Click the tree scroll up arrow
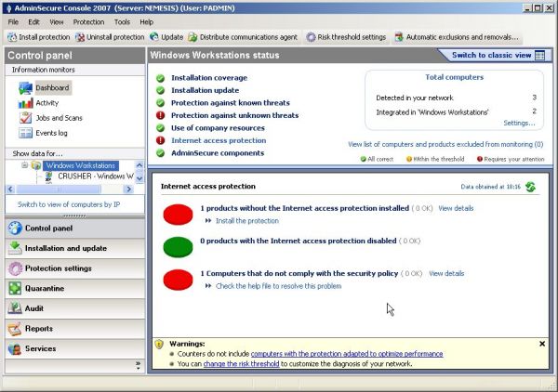The width and height of the screenshot is (558, 392). pos(139,165)
